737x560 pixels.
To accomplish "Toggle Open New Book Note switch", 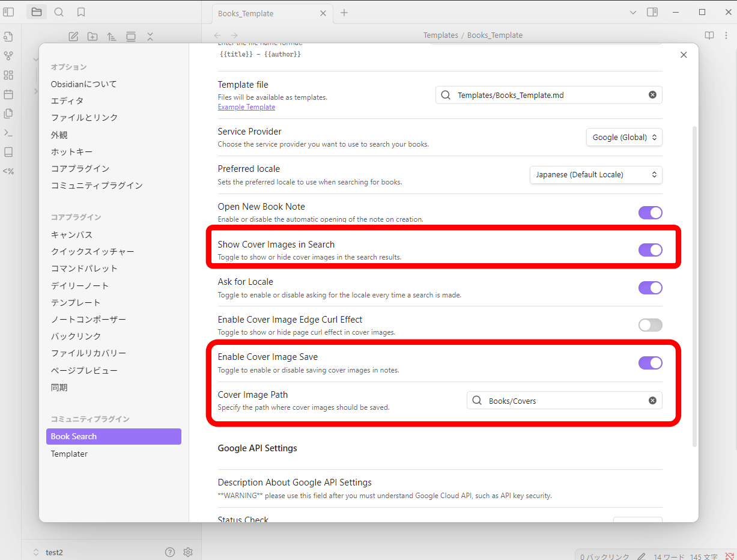I will point(650,213).
